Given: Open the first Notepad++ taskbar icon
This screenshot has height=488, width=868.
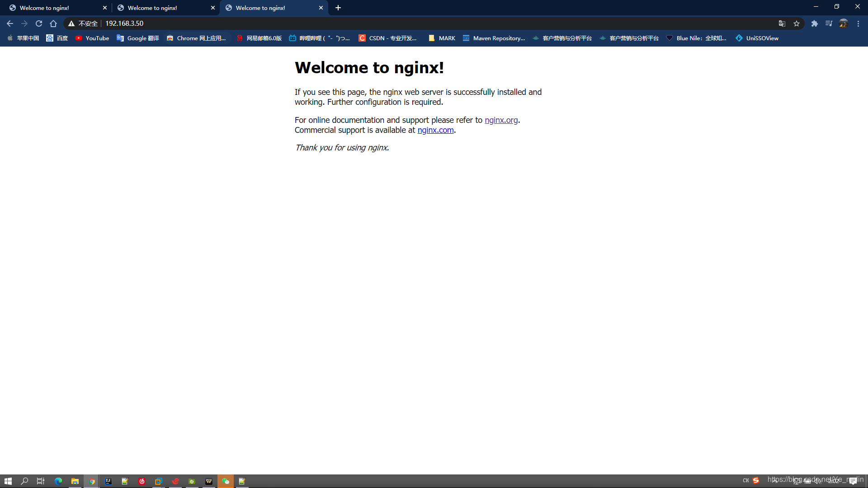Looking at the screenshot, I should (x=125, y=481).
